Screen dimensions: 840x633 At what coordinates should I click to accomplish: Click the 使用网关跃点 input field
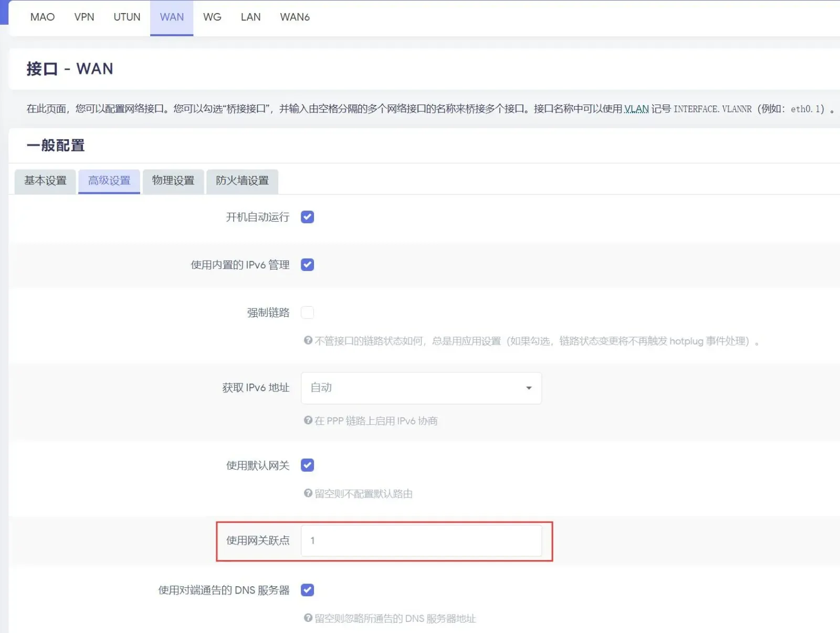(421, 541)
